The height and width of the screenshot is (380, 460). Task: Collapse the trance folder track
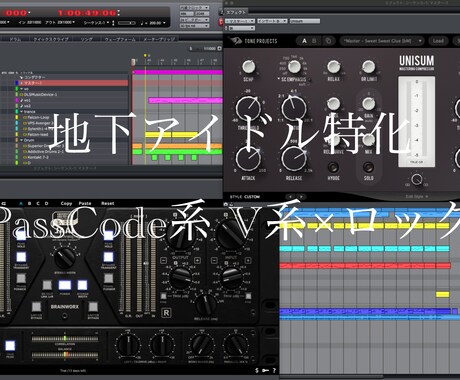coord(22,112)
